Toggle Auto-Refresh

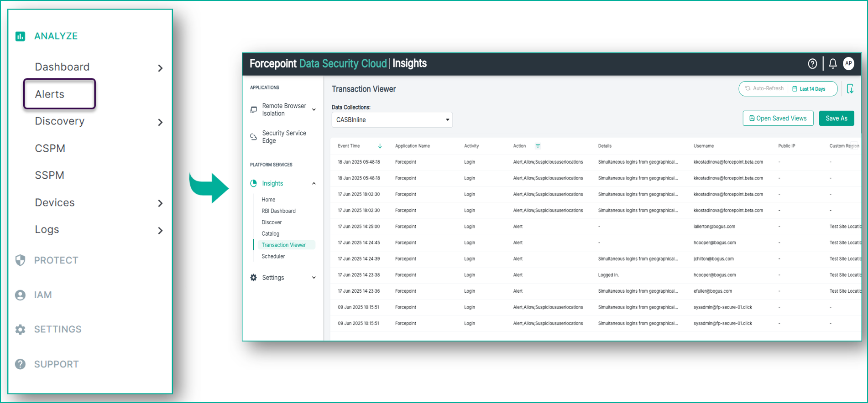pos(764,88)
